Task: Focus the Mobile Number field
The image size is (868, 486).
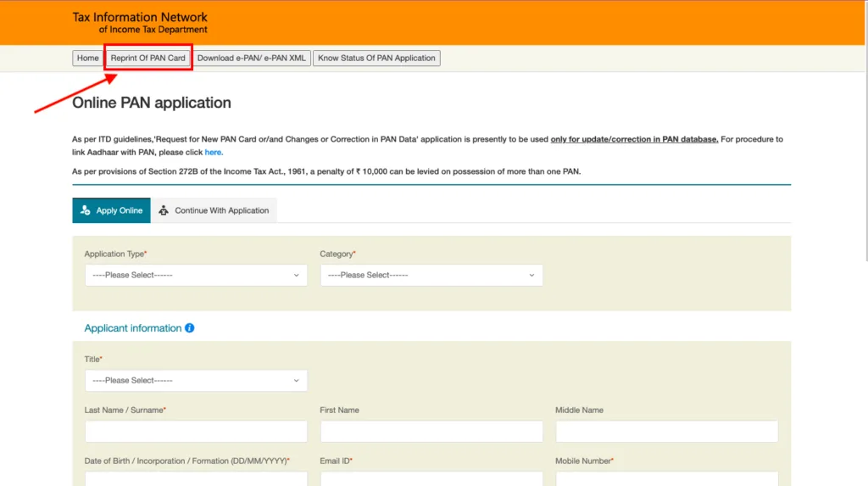Action: 666,479
